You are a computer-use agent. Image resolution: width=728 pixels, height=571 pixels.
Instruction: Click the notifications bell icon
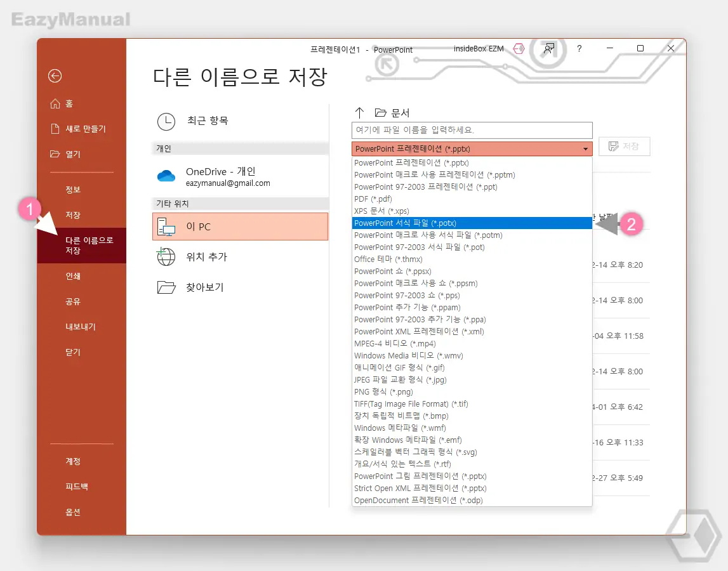click(x=548, y=49)
